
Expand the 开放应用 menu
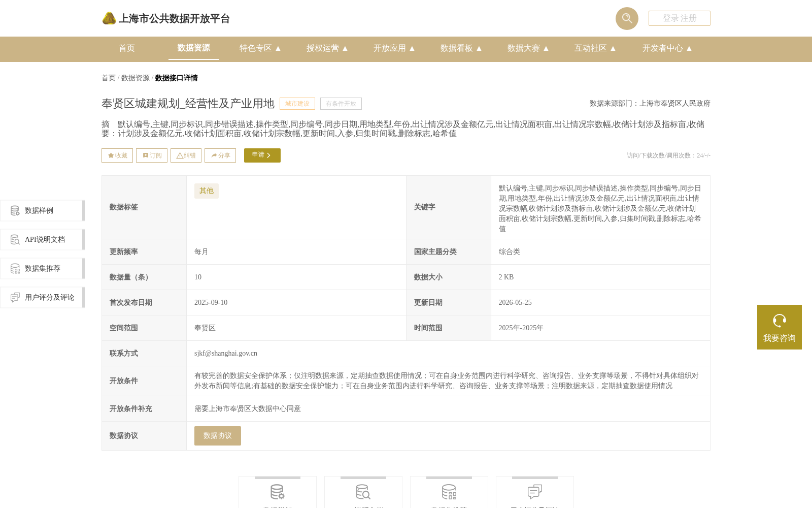coord(394,48)
